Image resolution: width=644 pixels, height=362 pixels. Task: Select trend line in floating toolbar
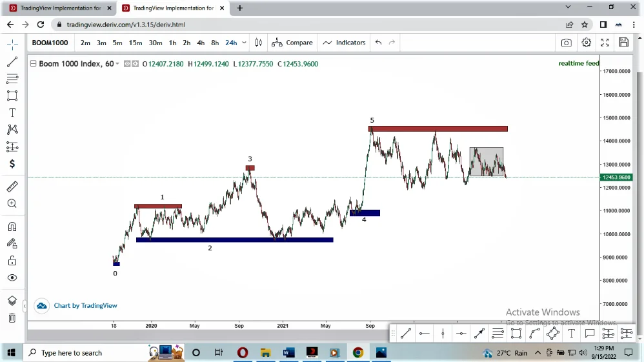[x=406, y=334]
